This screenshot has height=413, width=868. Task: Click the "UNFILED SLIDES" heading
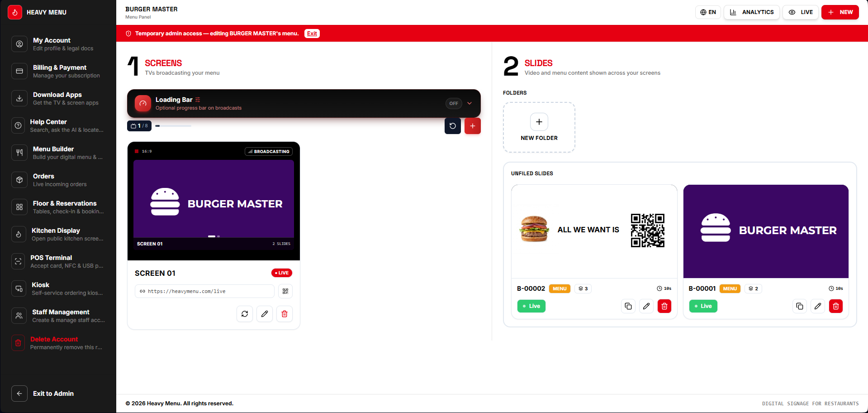point(532,173)
